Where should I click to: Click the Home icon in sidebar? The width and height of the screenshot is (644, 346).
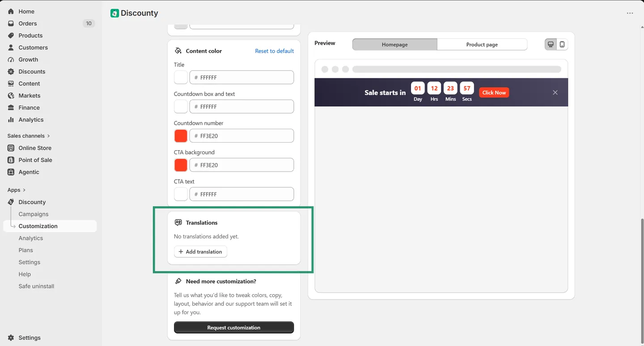coord(11,12)
